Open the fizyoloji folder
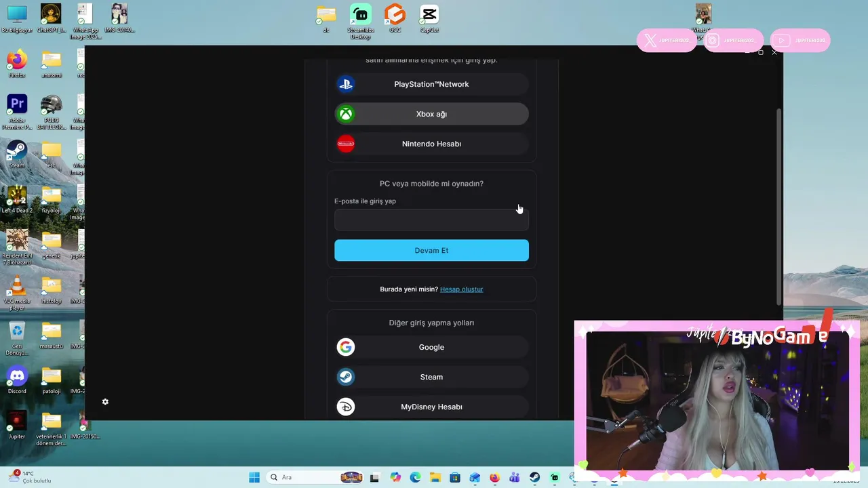The image size is (868, 488). coord(52,199)
